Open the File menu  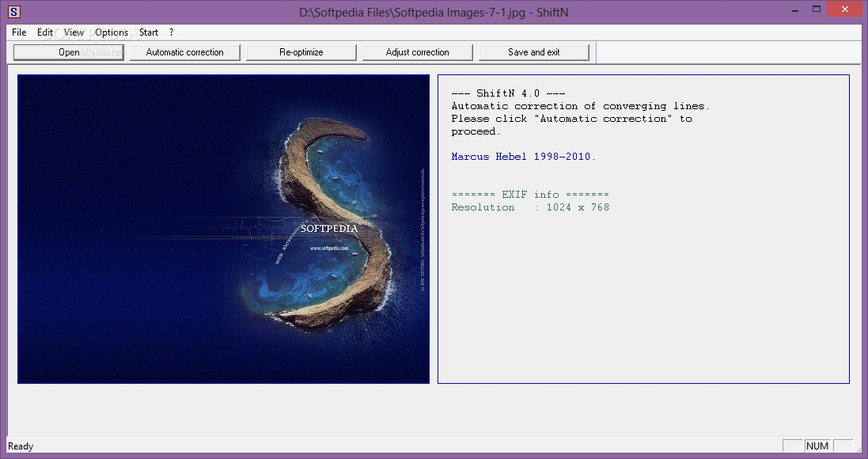(19, 32)
